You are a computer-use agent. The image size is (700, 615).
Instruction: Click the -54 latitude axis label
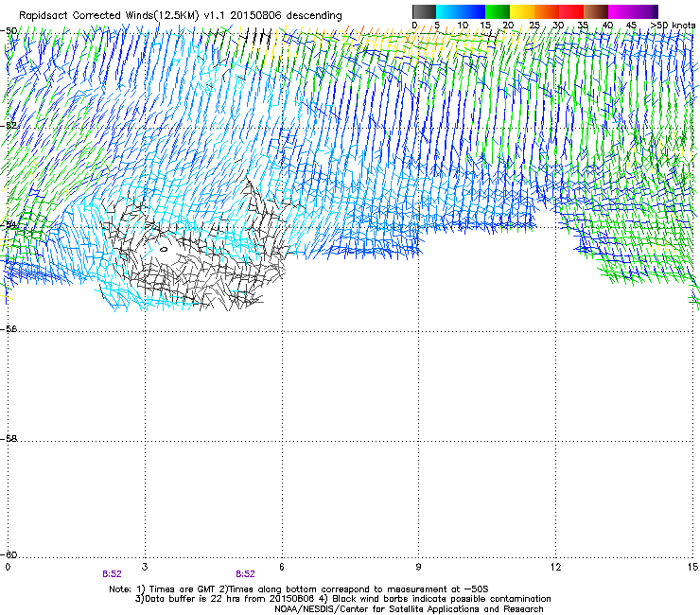[x=9, y=224]
